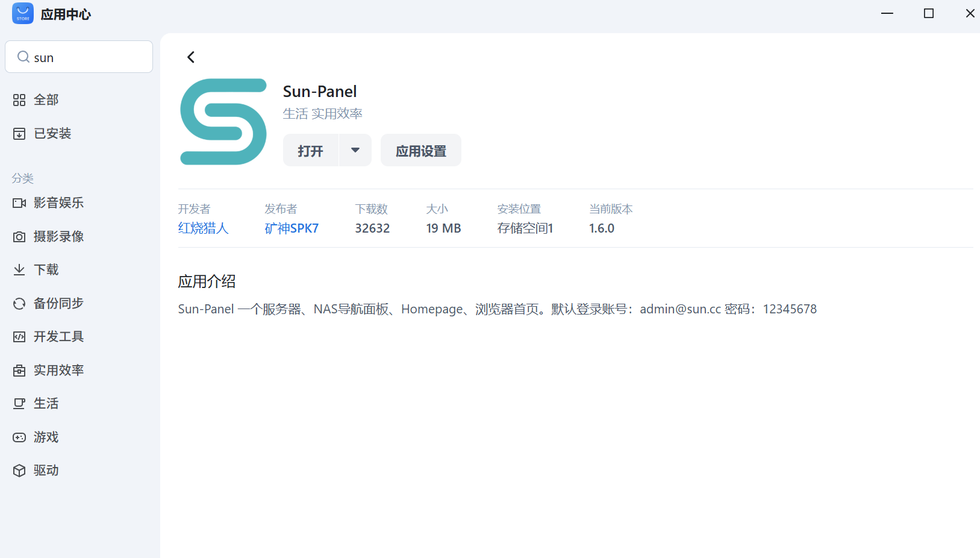980x558 pixels.
Task: Close the 应用中心 window
Action: pos(970,13)
